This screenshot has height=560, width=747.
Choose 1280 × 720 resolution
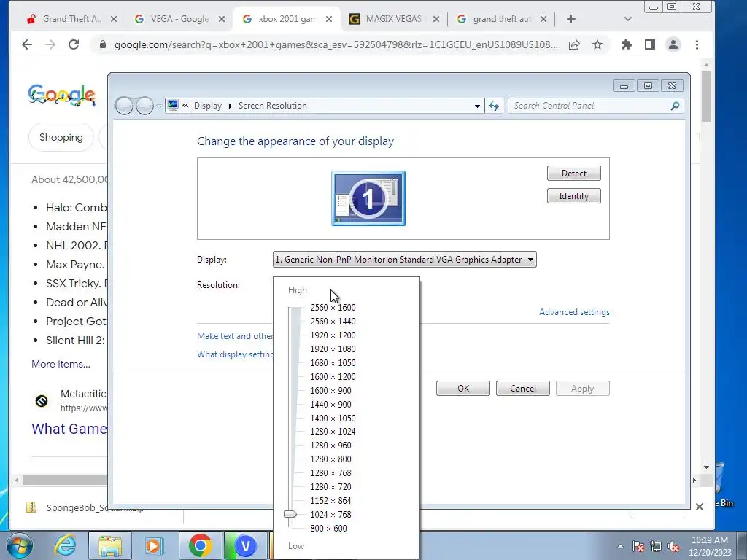330,486
